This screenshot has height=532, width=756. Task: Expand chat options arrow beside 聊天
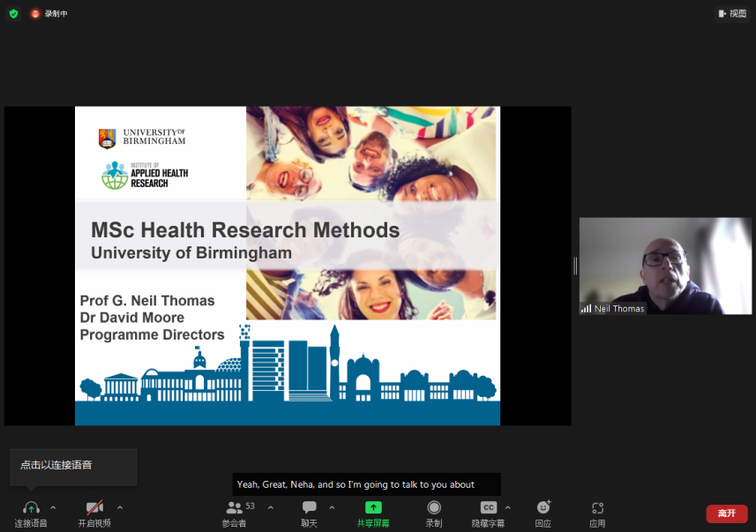pos(332,507)
